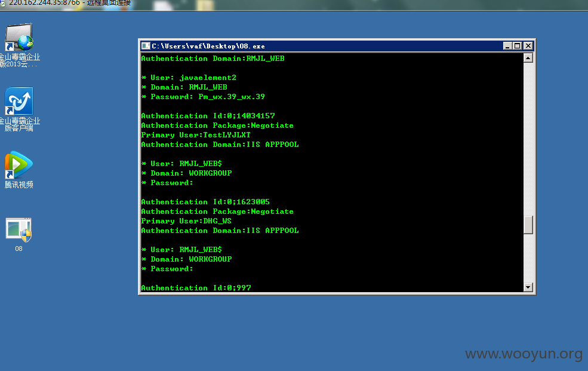
Task: Click the console vertical scrollbar thumb
Action: coord(528,225)
